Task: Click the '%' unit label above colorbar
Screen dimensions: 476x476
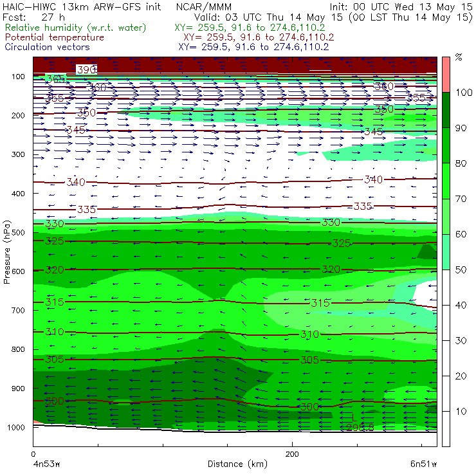Action: (459, 57)
